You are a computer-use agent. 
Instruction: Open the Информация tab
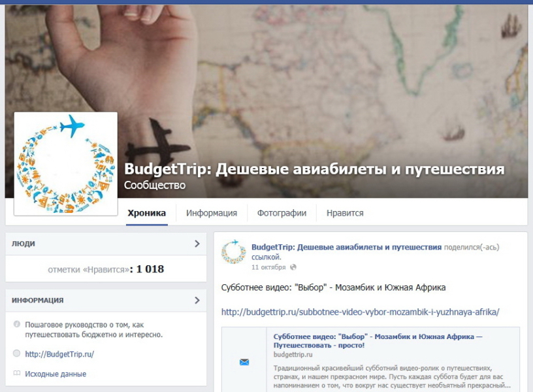click(x=212, y=213)
